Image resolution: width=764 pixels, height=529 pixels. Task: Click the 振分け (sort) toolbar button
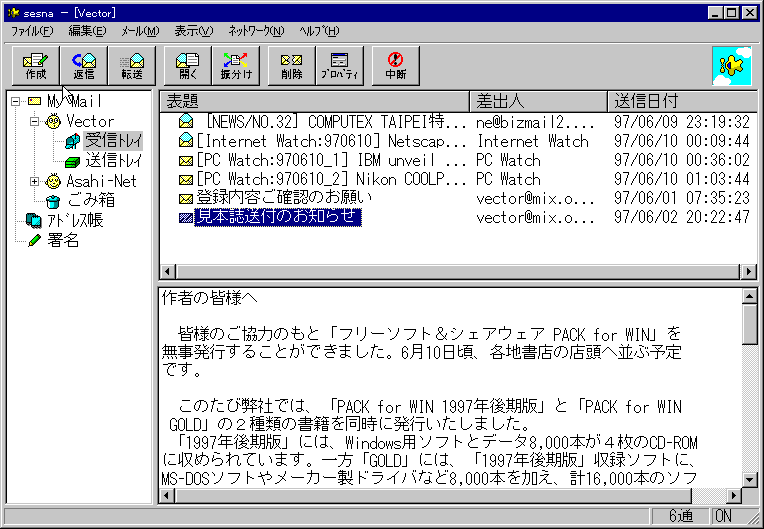coord(236,66)
